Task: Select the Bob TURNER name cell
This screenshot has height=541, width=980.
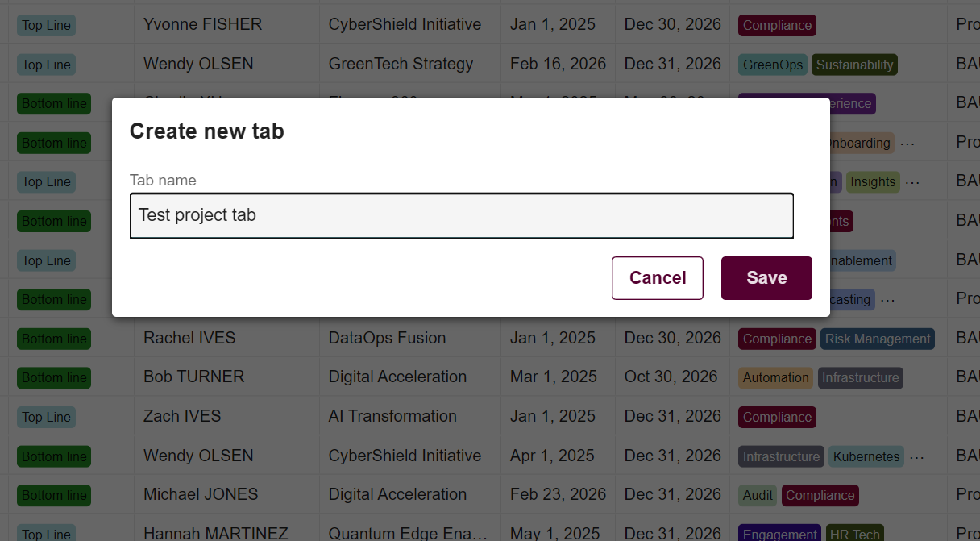Action: (x=193, y=377)
